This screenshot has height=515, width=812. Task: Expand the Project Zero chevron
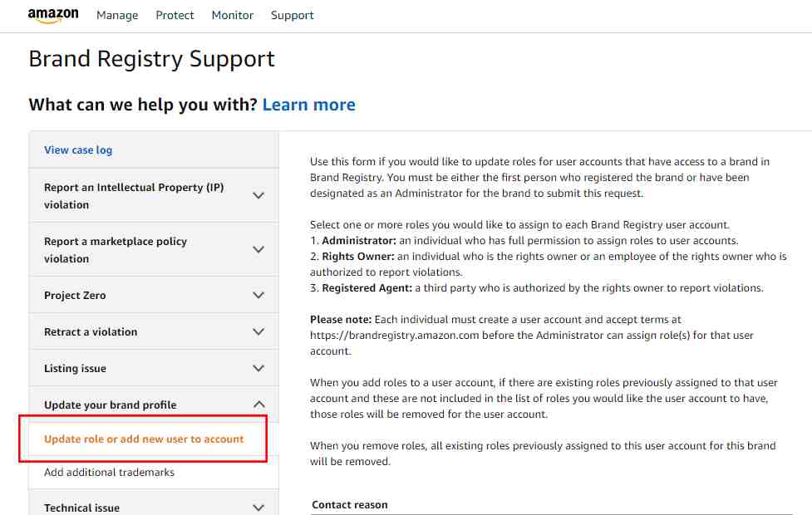click(x=258, y=295)
